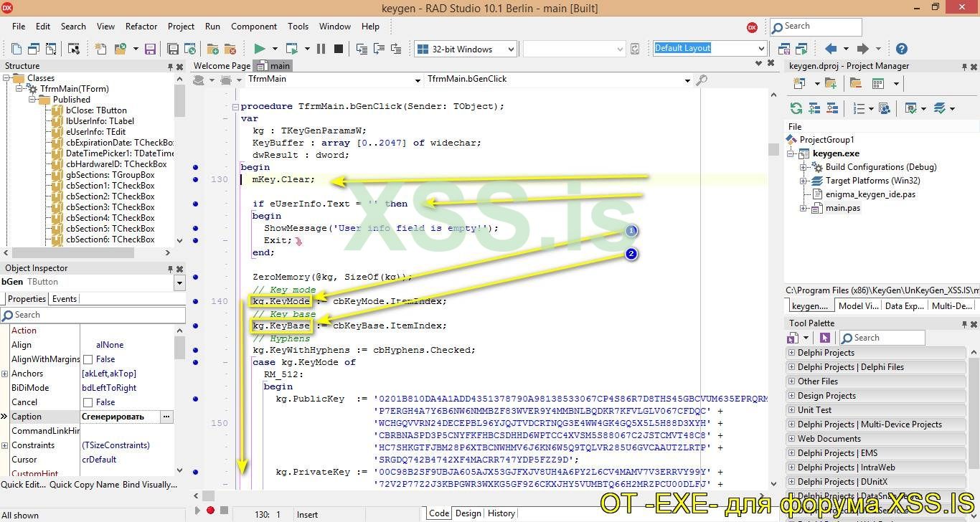Click the green Sync icon in Project Manager
Viewport: 980px width, 522px height.
click(x=796, y=108)
